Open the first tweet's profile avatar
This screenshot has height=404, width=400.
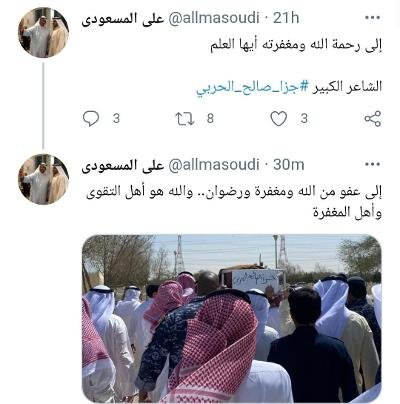pyautogui.click(x=43, y=32)
